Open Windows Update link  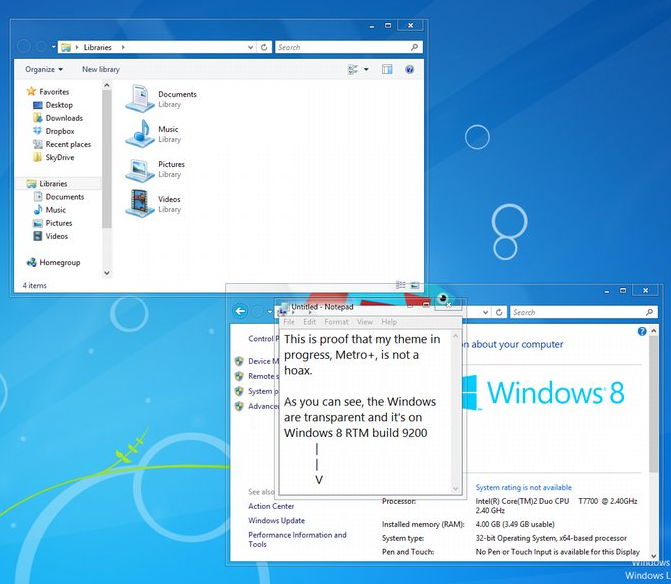point(276,521)
